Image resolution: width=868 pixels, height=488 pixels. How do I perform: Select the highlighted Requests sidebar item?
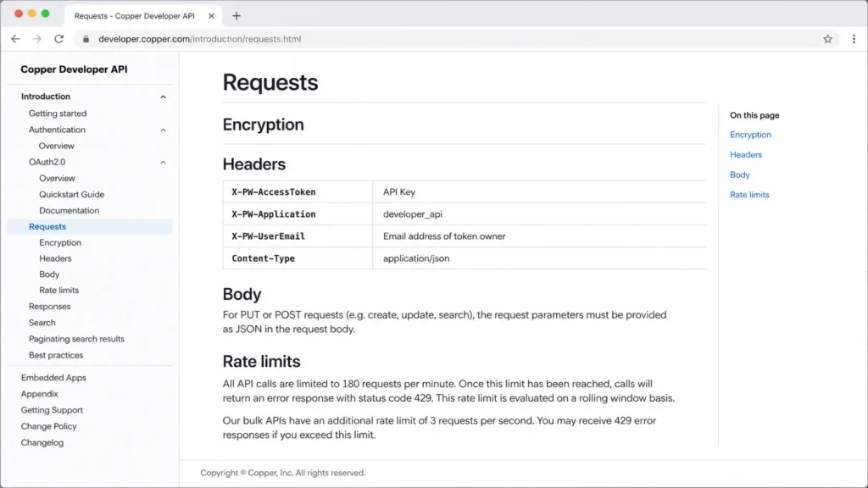point(90,226)
